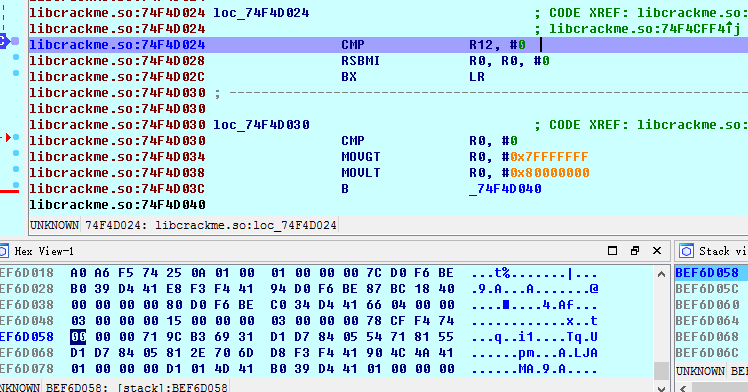Click the BX mnemonic
748x392 pixels.
click(349, 77)
